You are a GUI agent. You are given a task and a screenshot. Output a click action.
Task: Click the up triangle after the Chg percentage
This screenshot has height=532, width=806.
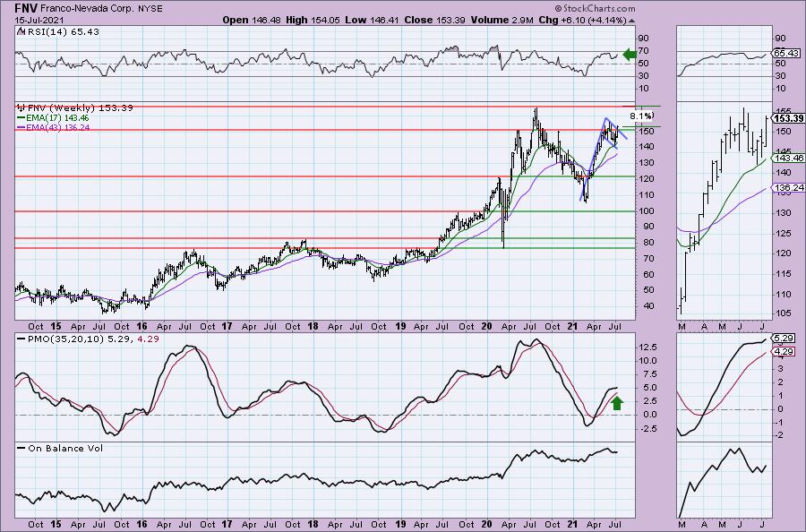tap(631, 21)
